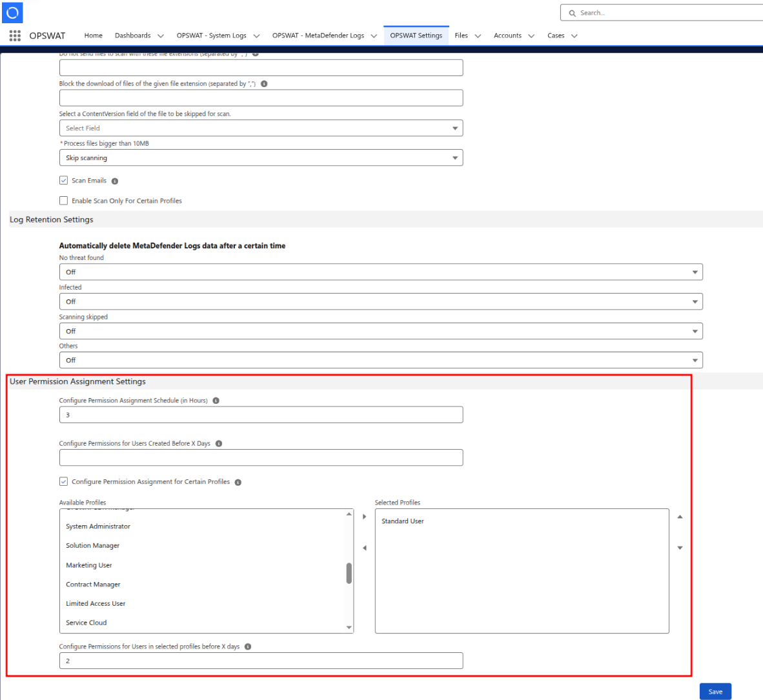Select the OPSWAT Settings tab
The height and width of the screenshot is (700, 763).
tap(416, 35)
